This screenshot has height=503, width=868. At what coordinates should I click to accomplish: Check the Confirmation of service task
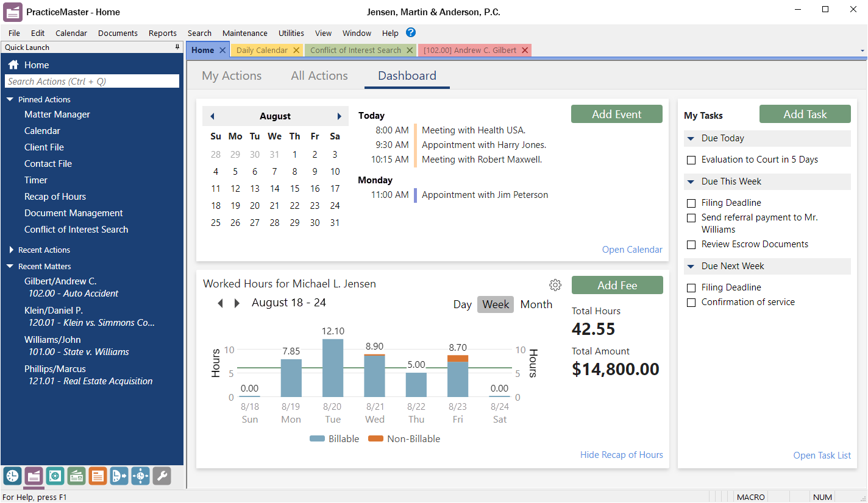(691, 303)
